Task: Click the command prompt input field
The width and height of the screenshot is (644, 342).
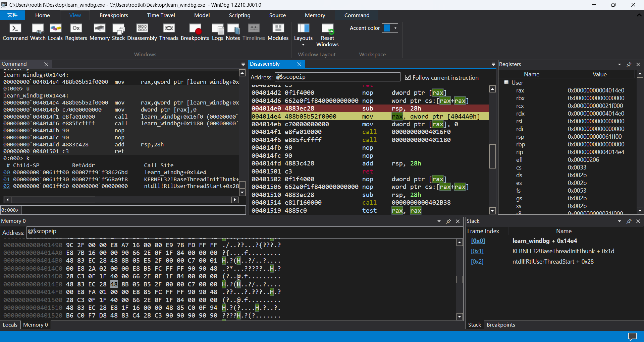Action: pos(133,210)
